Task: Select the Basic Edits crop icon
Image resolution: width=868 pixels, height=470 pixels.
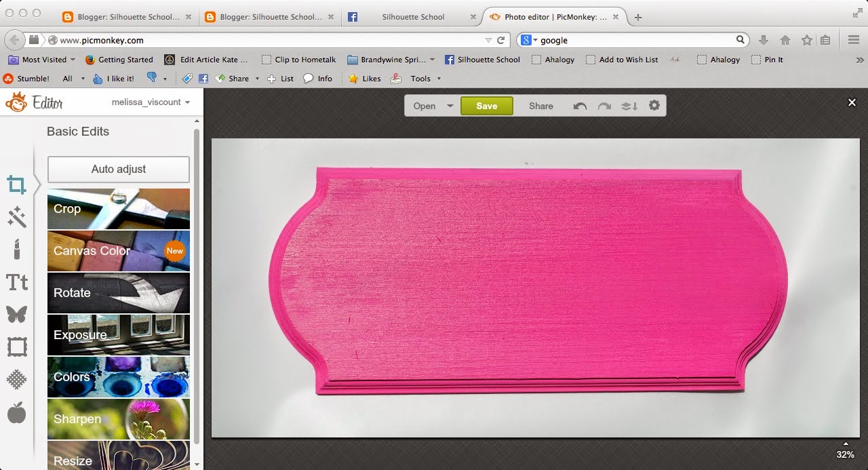Action: click(16, 184)
